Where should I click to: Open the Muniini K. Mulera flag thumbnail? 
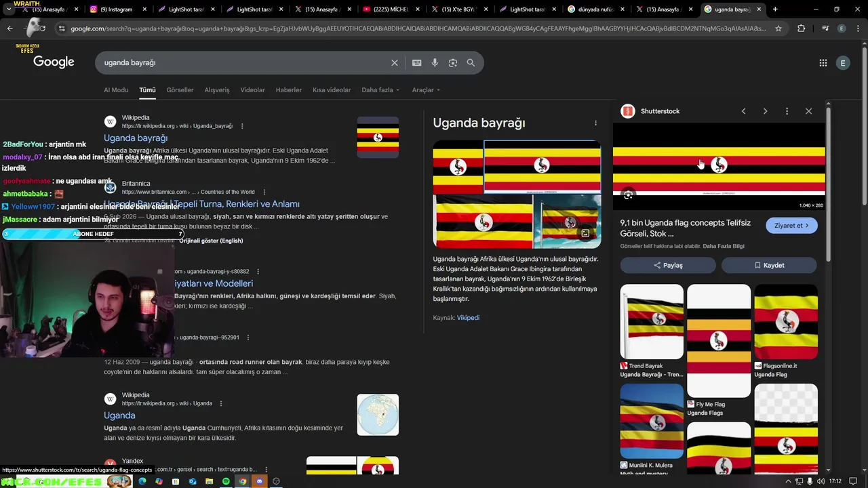652,421
